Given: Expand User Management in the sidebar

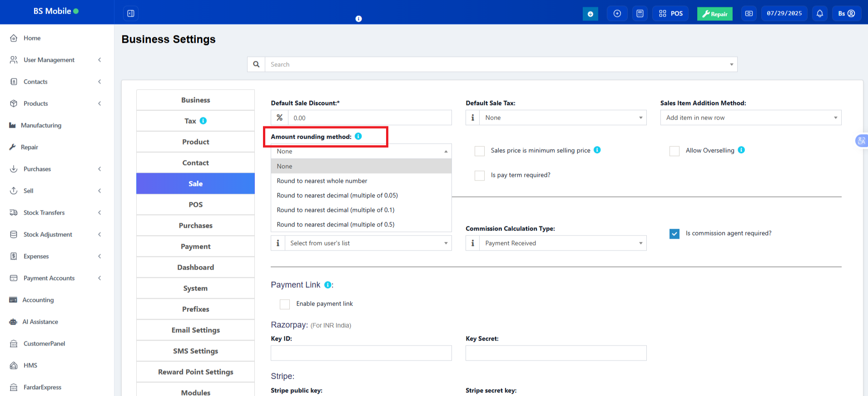Looking at the screenshot, I should tap(49, 60).
